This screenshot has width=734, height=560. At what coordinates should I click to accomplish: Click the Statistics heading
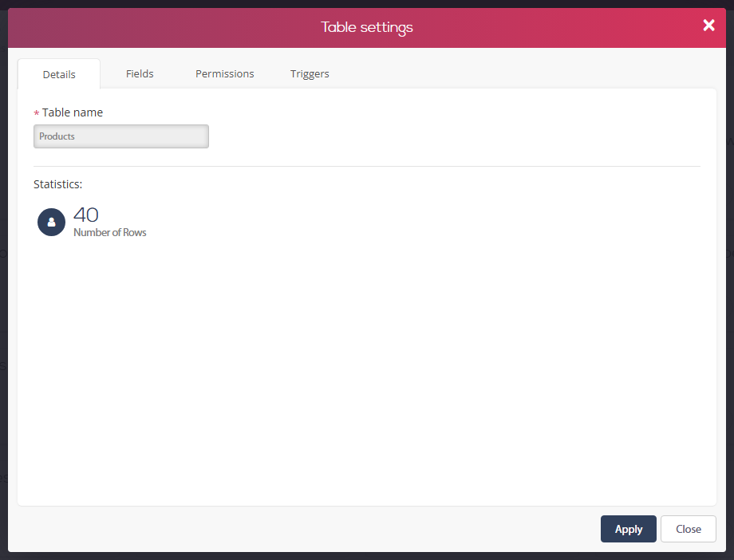pyautogui.click(x=58, y=184)
